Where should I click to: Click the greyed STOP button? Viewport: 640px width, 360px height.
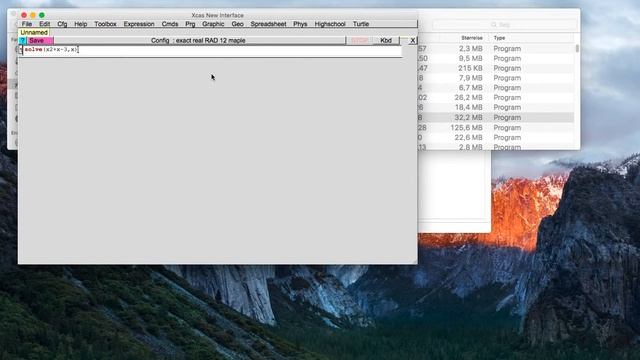tap(360, 40)
